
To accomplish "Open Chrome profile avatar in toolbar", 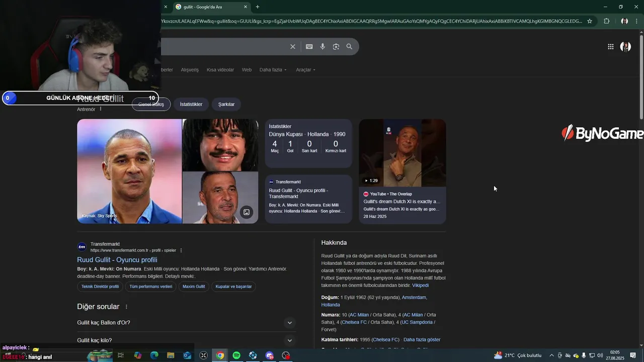I will click(624, 21).
